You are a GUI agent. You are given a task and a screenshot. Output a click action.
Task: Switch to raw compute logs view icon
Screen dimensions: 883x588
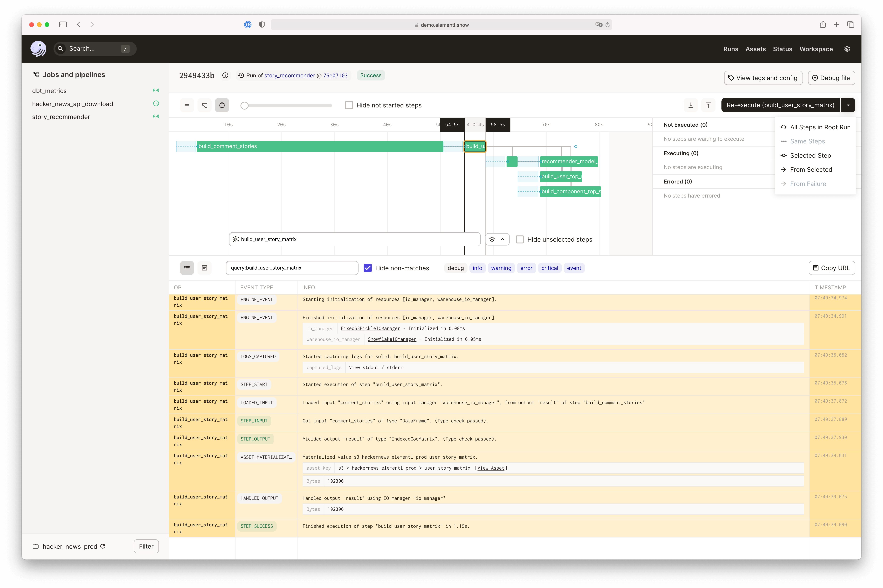point(204,268)
